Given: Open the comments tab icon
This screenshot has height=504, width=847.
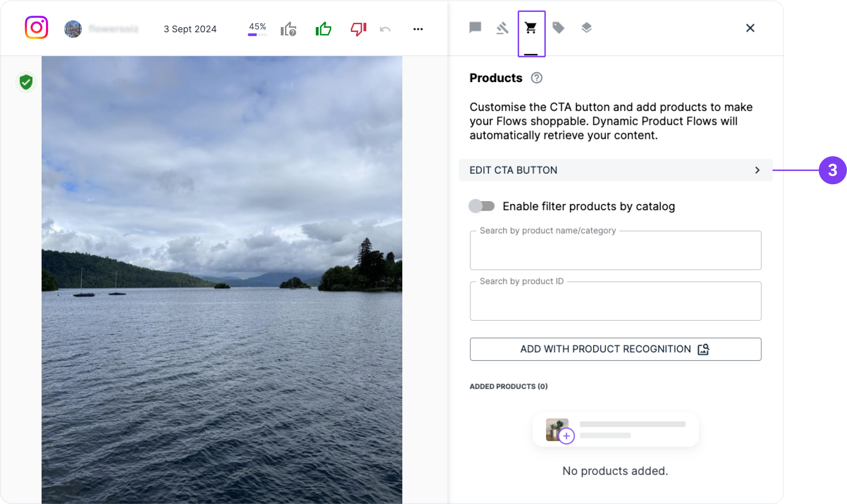Looking at the screenshot, I should pyautogui.click(x=475, y=28).
